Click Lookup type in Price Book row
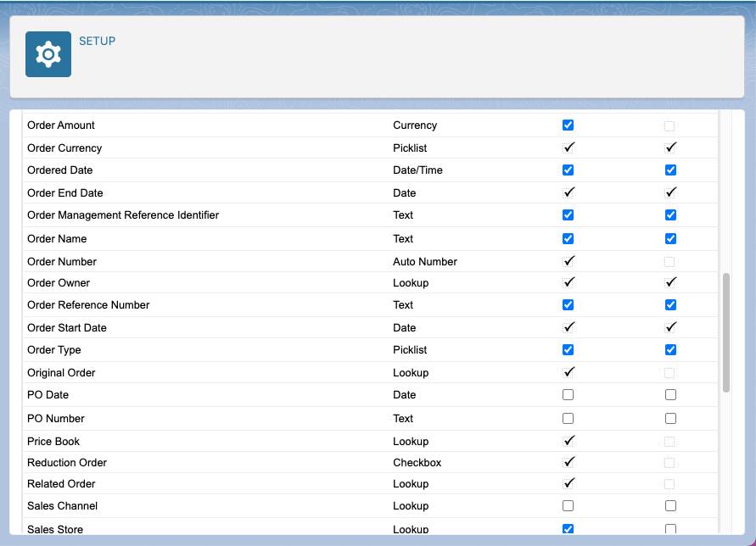756x546 pixels. pos(411,442)
